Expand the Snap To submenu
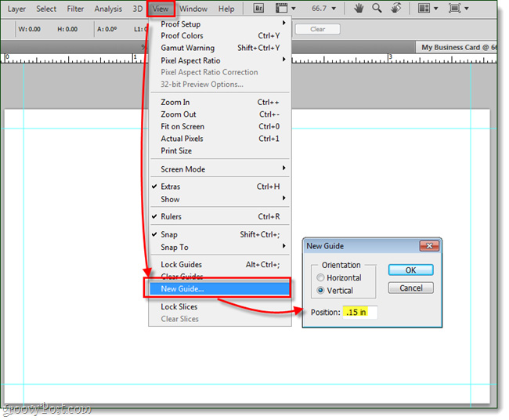The width and height of the screenshot is (509, 420). 220,247
